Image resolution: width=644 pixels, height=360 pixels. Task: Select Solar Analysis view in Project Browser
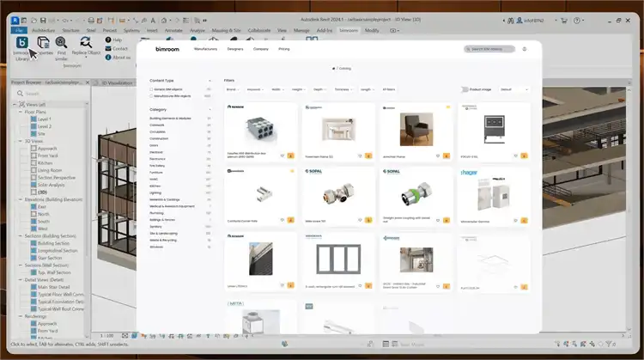tap(51, 185)
